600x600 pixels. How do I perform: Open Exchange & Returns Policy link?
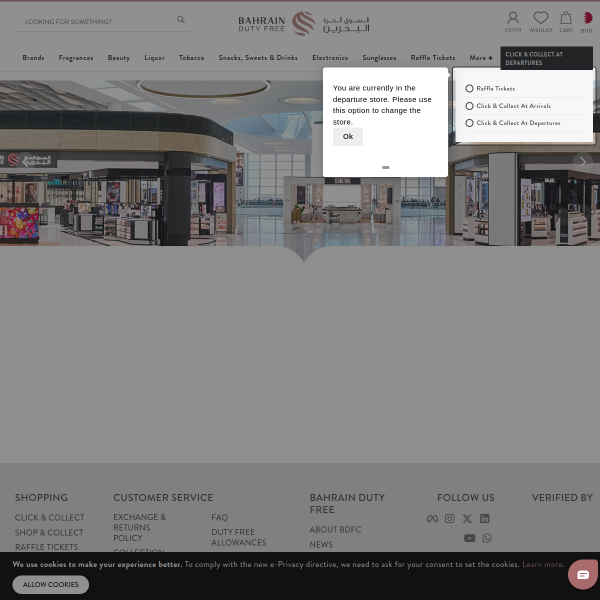point(139,527)
